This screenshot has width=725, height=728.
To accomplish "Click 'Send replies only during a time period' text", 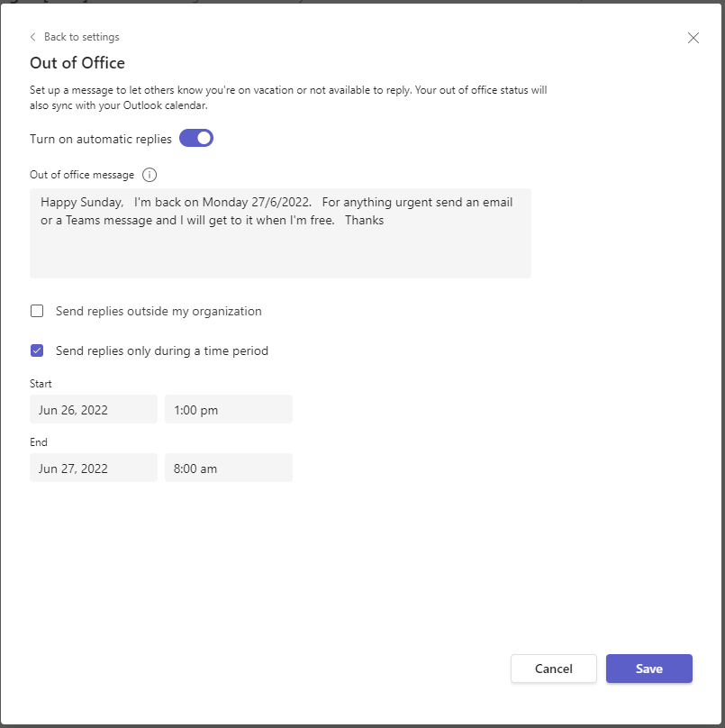I will 162,350.
